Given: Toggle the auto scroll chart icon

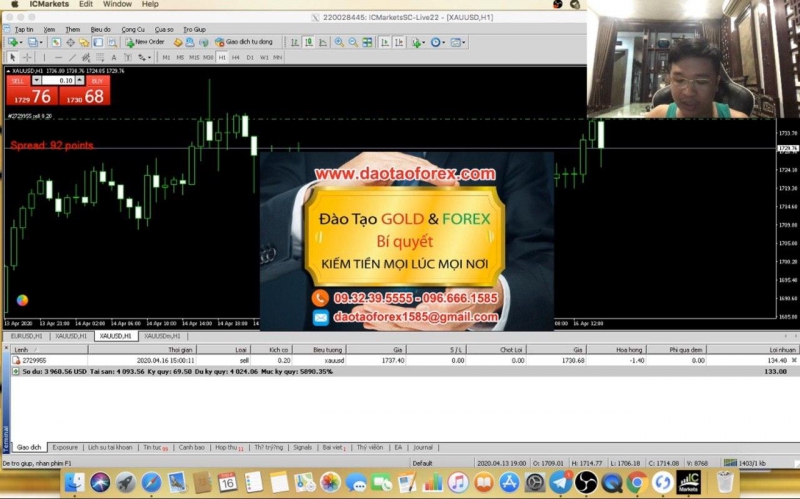Looking at the screenshot, I should 385,42.
